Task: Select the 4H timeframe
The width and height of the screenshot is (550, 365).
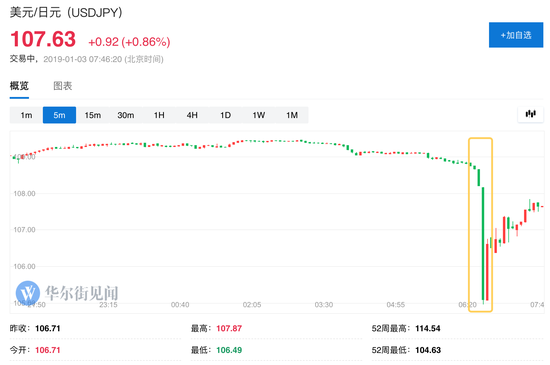Action: [x=192, y=115]
